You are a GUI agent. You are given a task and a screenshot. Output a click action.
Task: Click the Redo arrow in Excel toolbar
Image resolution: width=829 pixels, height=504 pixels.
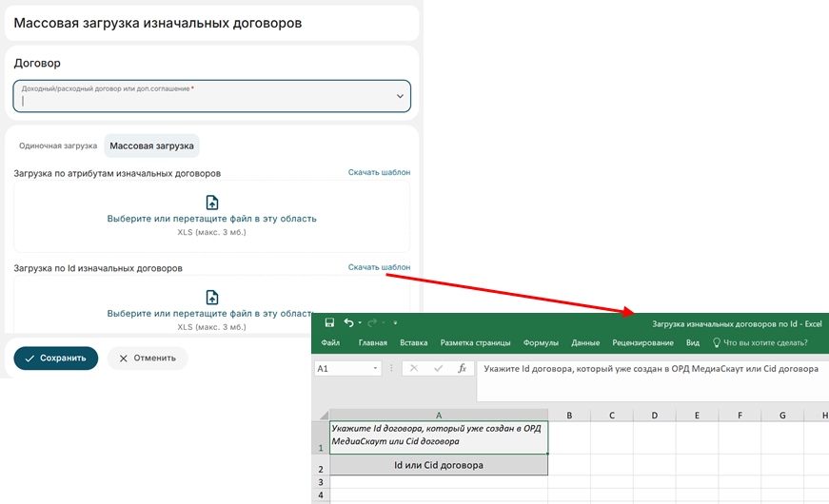[x=371, y=323]
